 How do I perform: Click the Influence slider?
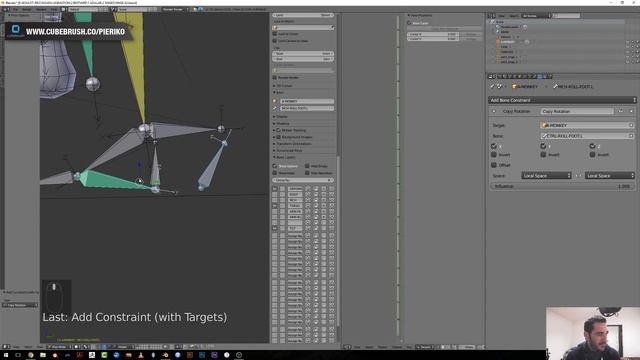(562, 186)
